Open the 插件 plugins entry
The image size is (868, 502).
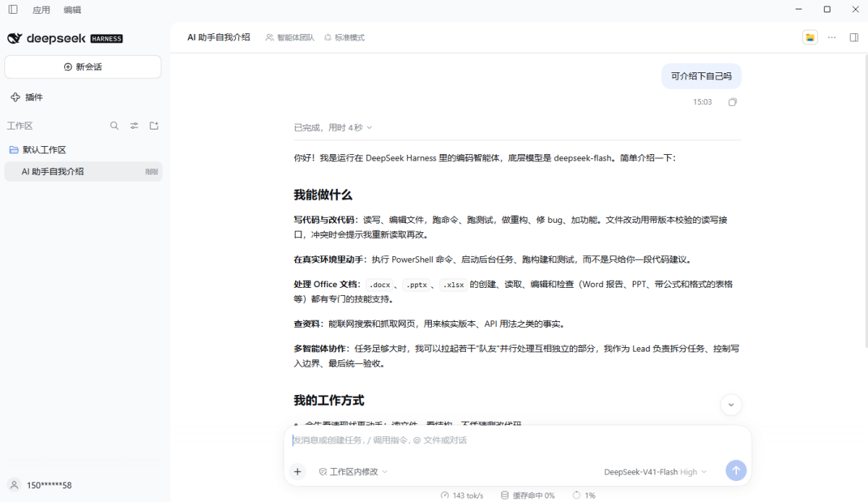pos(27,97)
